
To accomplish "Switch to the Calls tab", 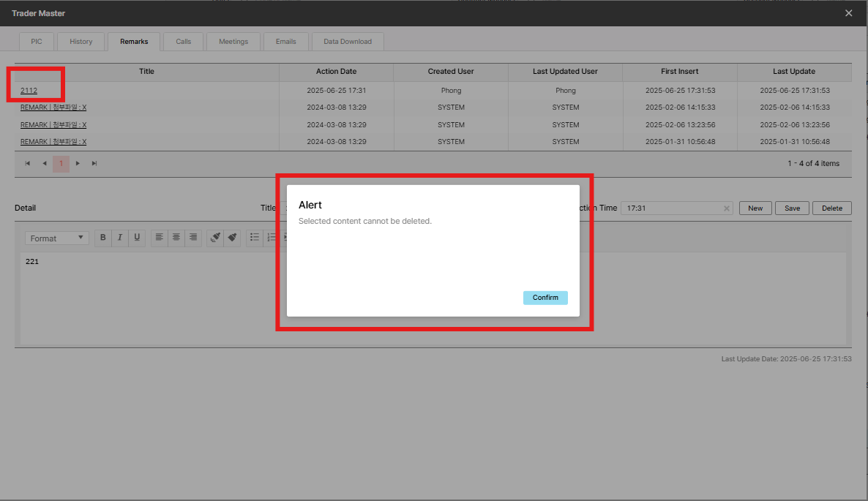I will coord(183,42).
